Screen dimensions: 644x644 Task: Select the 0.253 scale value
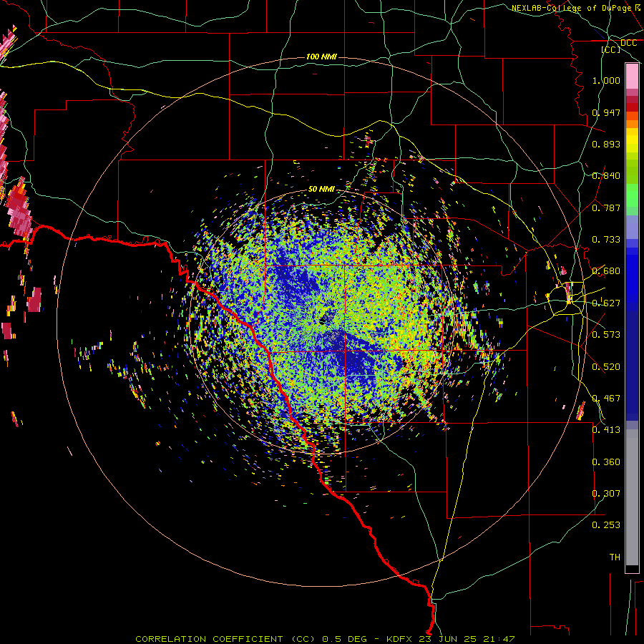pos(606,525)
